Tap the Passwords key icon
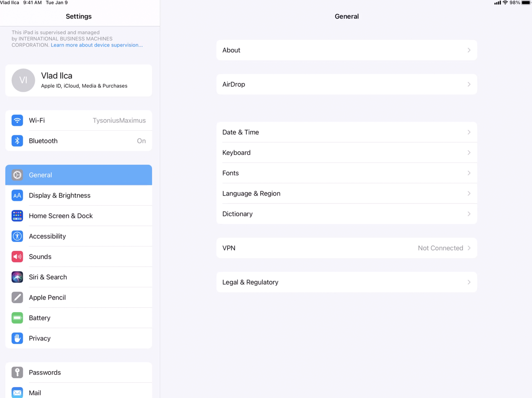Viewport: 532px width, 398px height. 17,372
